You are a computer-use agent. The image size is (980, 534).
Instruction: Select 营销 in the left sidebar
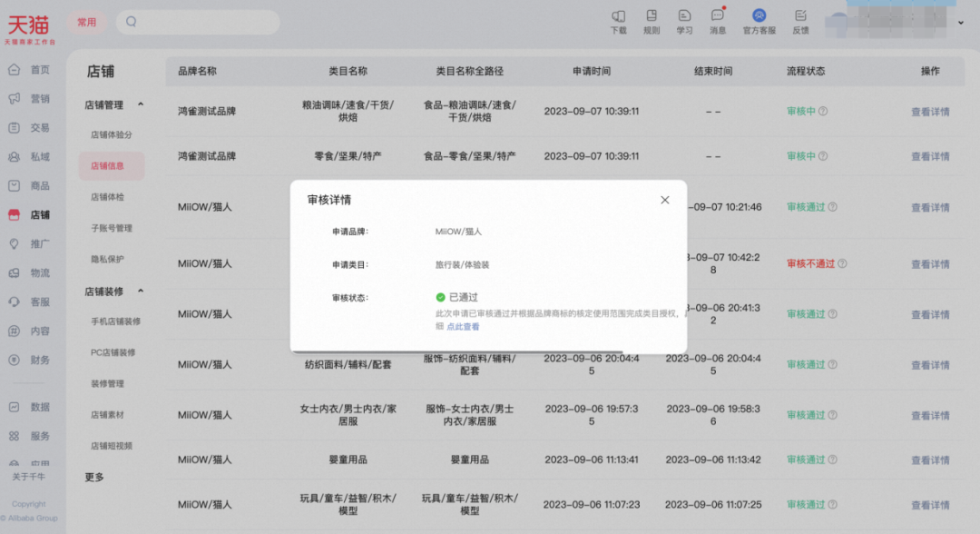[40, 99]
